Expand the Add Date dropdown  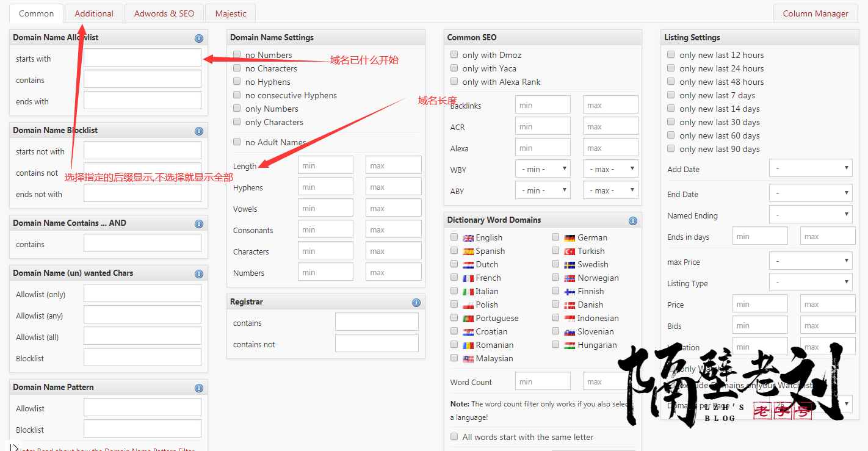tap(811, 168)
